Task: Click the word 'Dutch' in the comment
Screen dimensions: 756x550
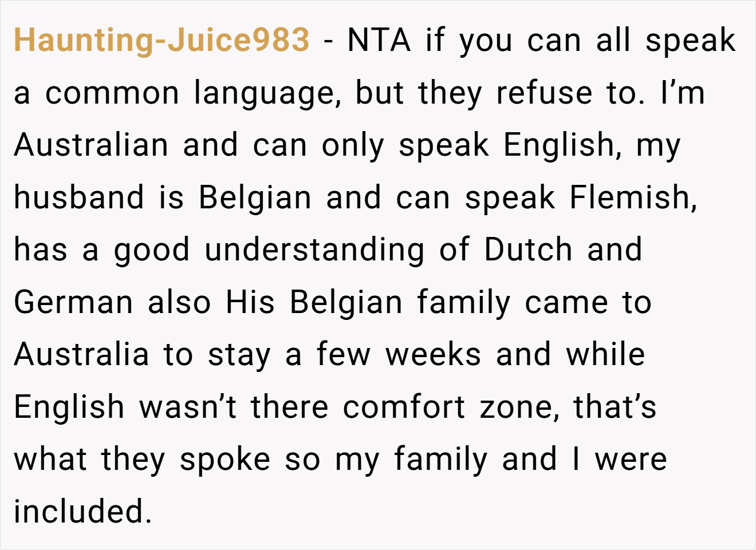Action: [x=528, y=250]
